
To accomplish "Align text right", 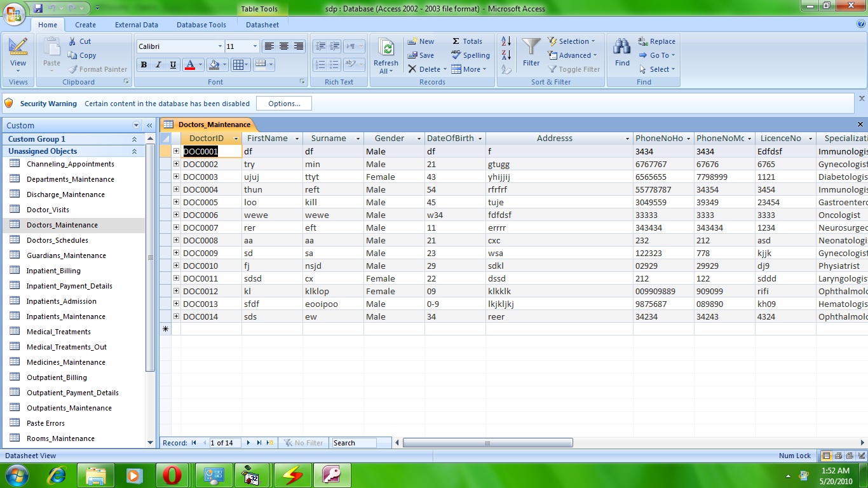I will pyautogui.click(x=298, y=46).
